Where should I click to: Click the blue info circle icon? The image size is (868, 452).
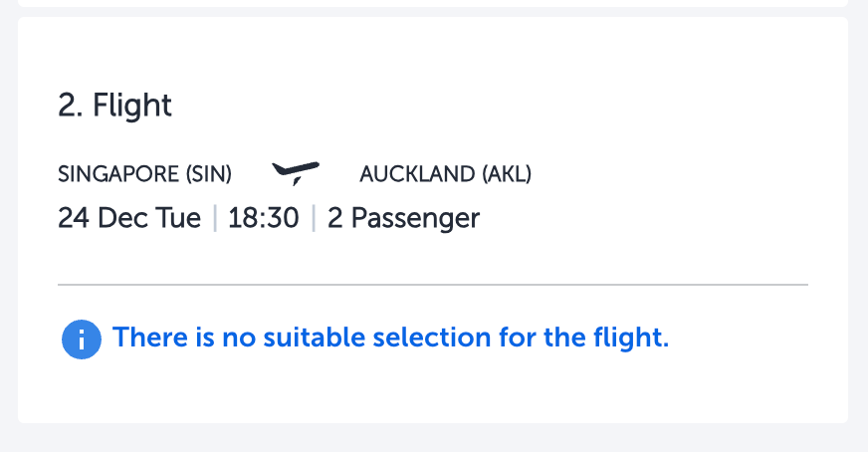[82, 339]
